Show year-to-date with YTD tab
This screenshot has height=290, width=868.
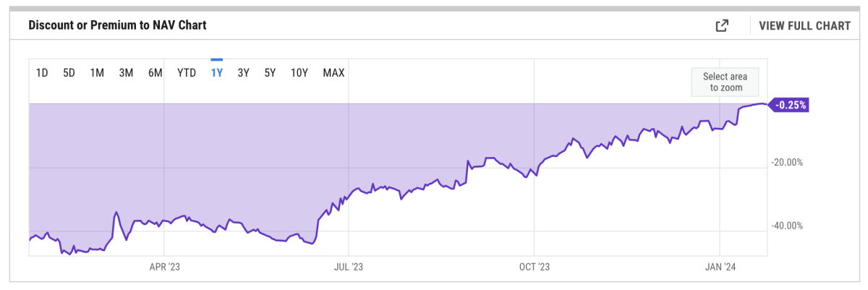pyautogui.click(x=187, y=72)
